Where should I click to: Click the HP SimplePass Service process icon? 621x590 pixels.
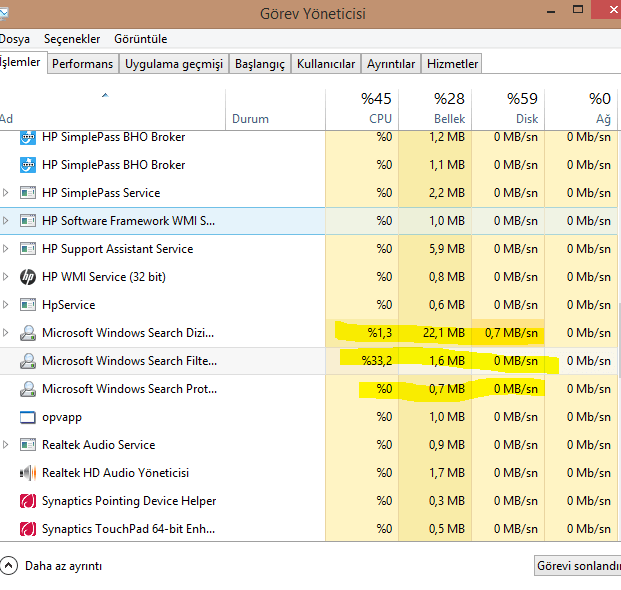point(28,193)
